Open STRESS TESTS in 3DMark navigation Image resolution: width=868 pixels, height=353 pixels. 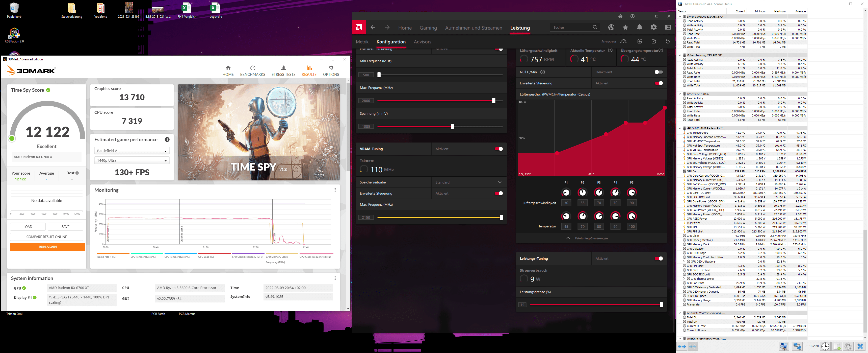tap(283, 71)
